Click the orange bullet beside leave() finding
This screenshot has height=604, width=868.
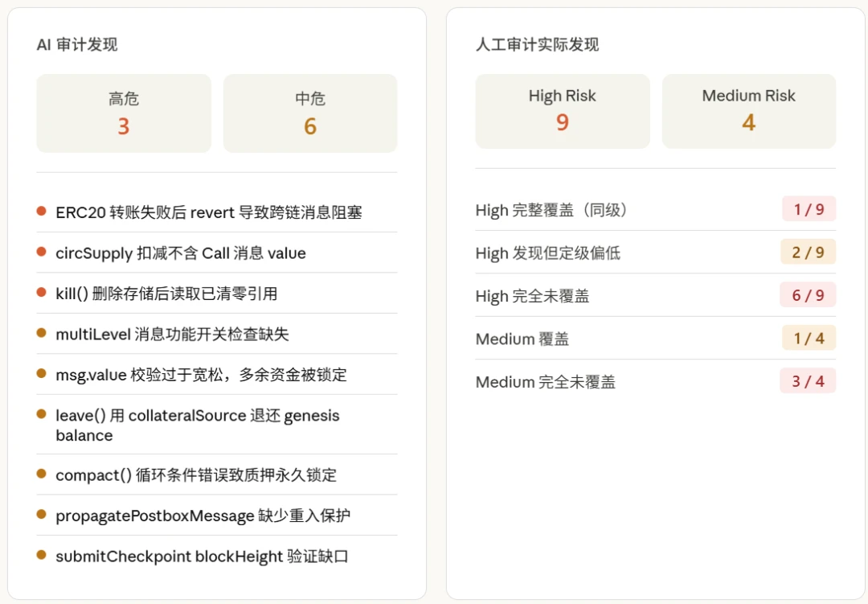[41, 415]
